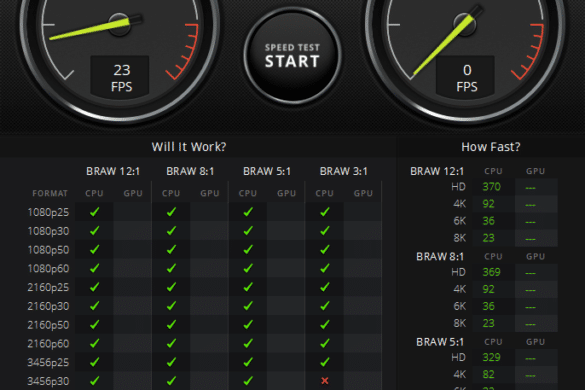Click the 3456p30 format label
The image size is (585, 390).
pyautogui.click(x=49, y=381)
